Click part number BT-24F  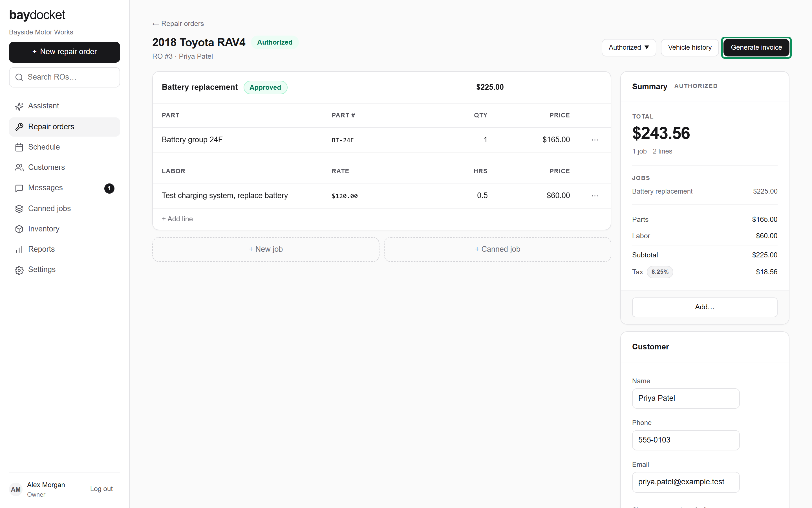point(343,140)
